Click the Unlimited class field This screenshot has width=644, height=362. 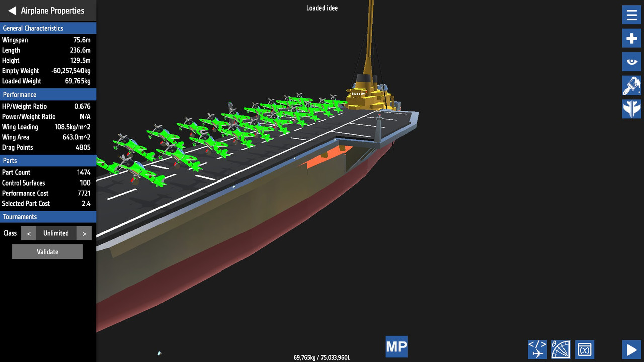tap(56, 233)
